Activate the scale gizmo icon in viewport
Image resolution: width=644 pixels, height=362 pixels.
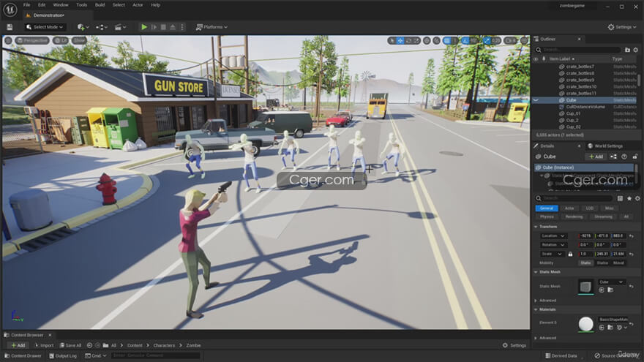coord(416,41)
